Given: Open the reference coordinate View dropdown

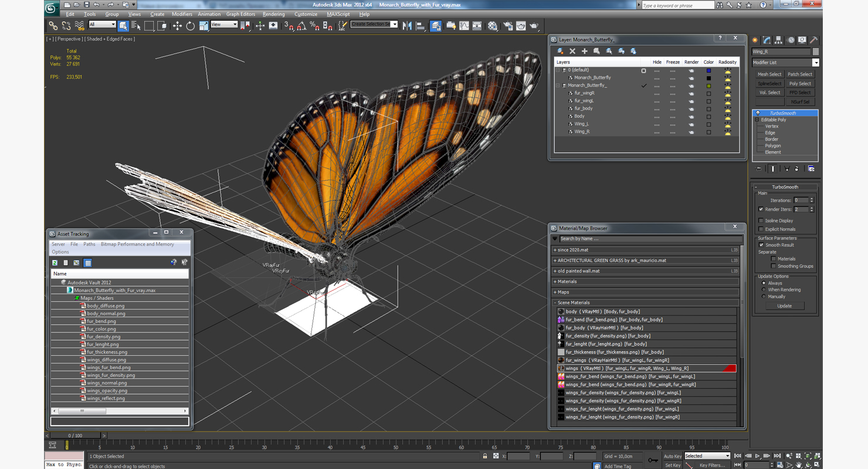Looking at the screenshot, I should coord(224,25).
